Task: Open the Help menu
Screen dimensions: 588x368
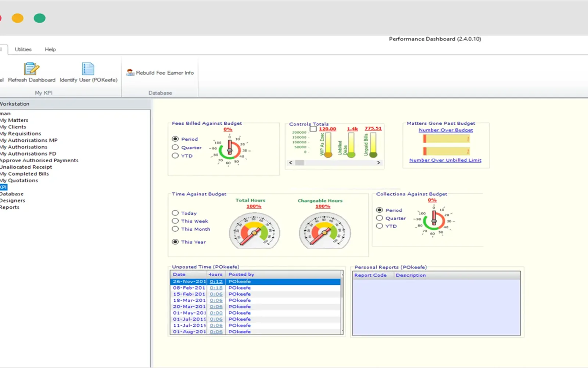Action: point(50,49)
